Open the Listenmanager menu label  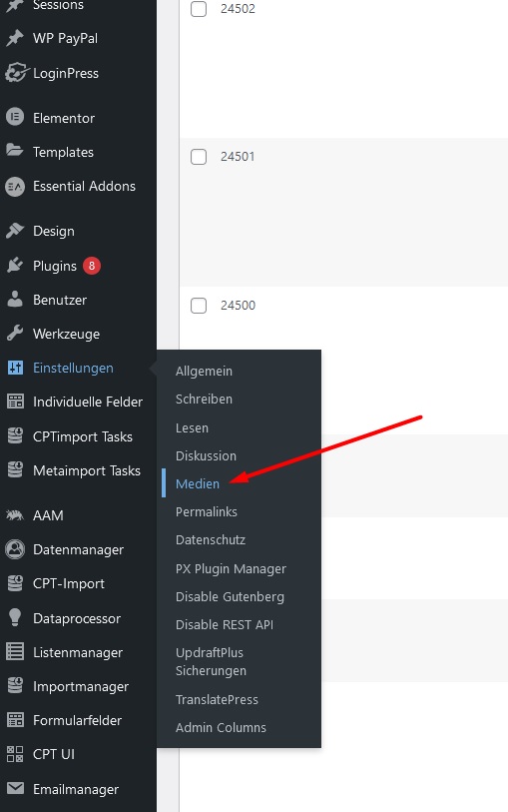click(x=78, y=652)
